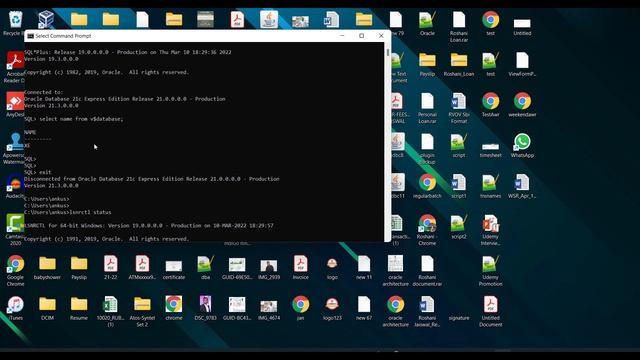Open the Apowersoft Watermark shortcut

coord(15,149)
